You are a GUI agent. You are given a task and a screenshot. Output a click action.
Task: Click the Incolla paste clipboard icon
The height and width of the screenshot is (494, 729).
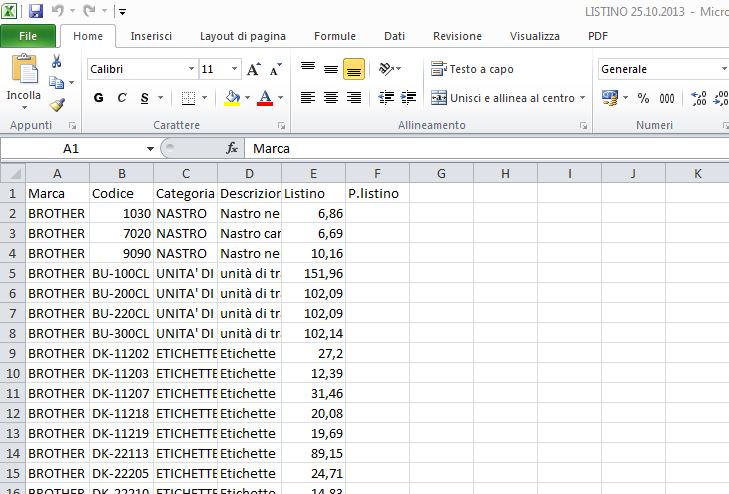[x=24, y=69]
